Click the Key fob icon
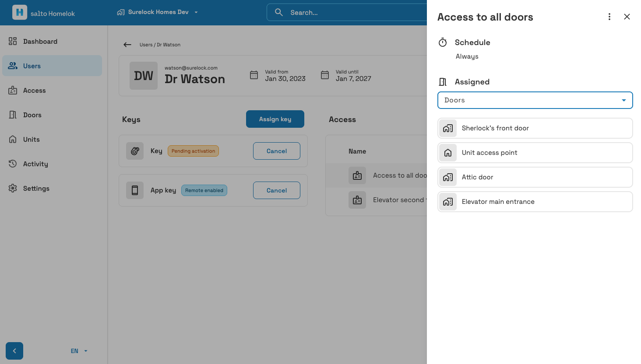Screen dimensions: 641x364 tap(135, 151)
